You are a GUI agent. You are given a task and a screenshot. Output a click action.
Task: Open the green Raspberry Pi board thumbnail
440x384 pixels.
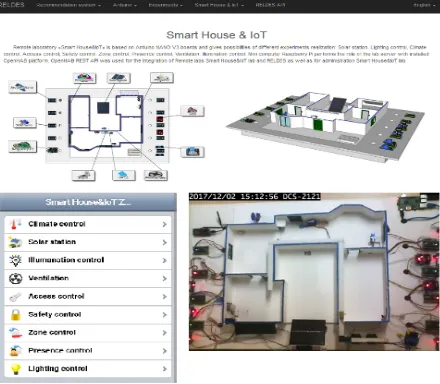point(22,146)
